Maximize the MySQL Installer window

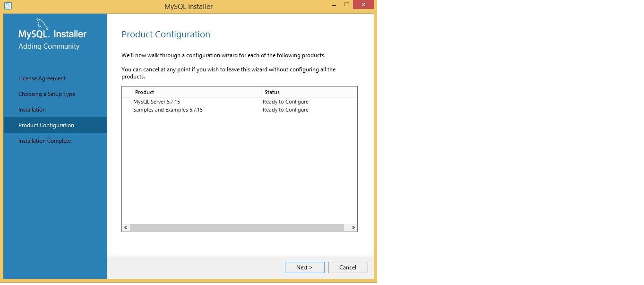347,5
